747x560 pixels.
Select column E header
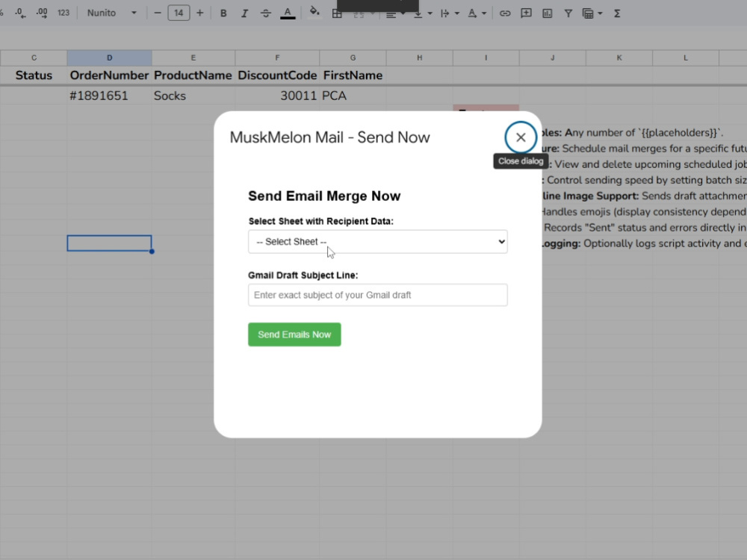point(193,57)
